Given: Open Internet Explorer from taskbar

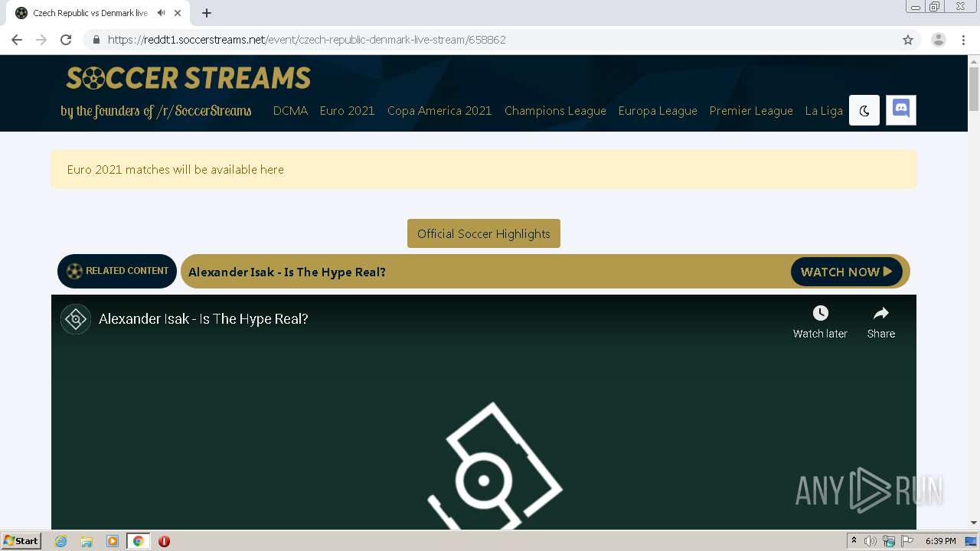Looking at the screenshot, I should [61, 541].
